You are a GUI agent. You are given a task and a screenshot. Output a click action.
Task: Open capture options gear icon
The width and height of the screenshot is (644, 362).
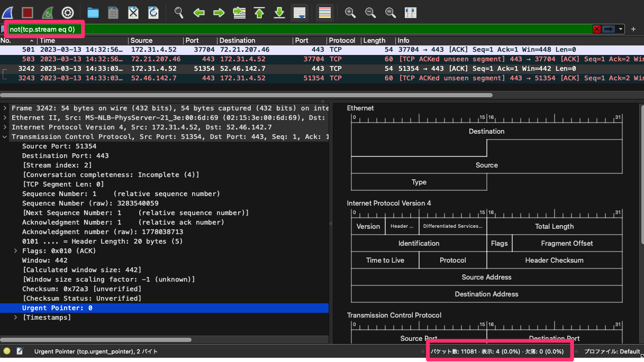(x=68, y=13)
